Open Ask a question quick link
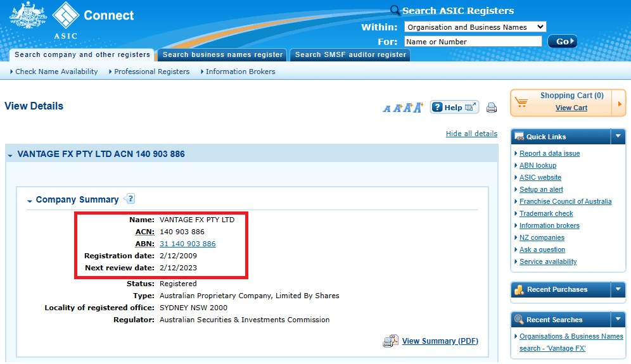This screenshot has width=631, height=364. [x=542, y=250]
